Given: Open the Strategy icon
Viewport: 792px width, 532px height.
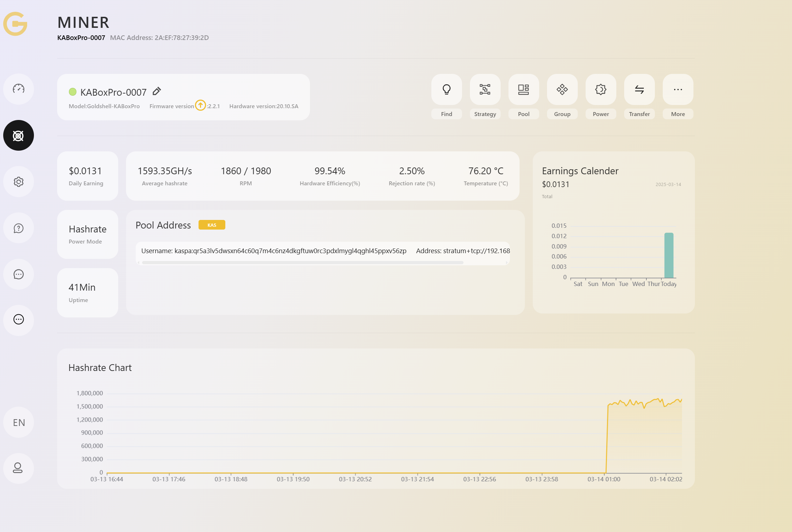Looking at the screenshot, I should (x=485, y=89).
